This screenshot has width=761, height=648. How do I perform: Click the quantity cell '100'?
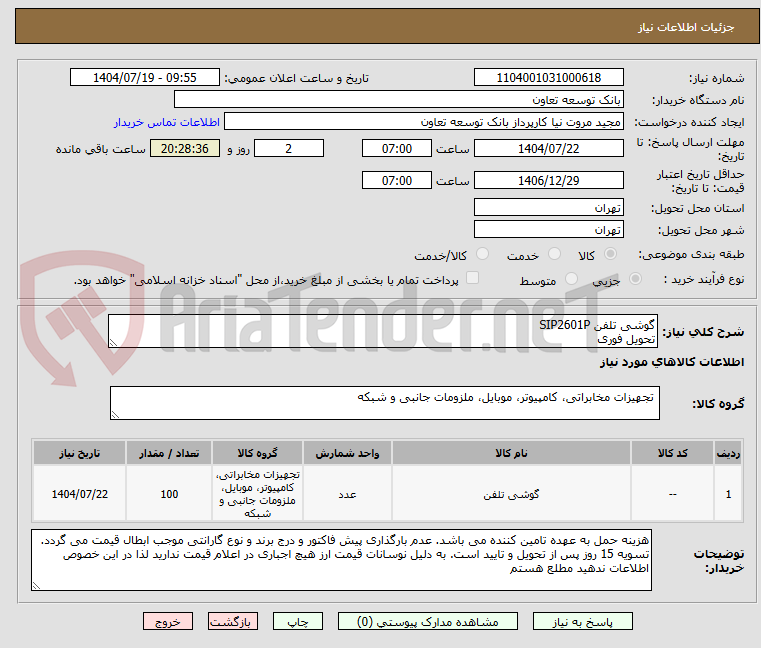click(169, 494)
